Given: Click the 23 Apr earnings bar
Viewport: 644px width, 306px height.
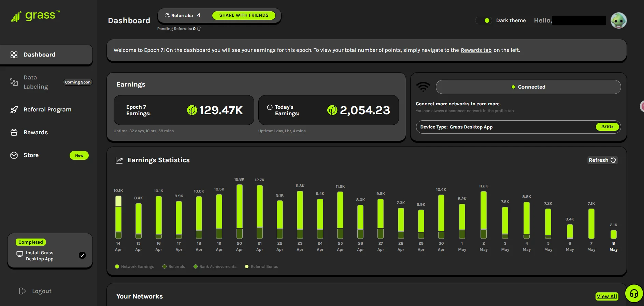Looking at the screenshot, I should pyautogui.click(x=300, y=215).
